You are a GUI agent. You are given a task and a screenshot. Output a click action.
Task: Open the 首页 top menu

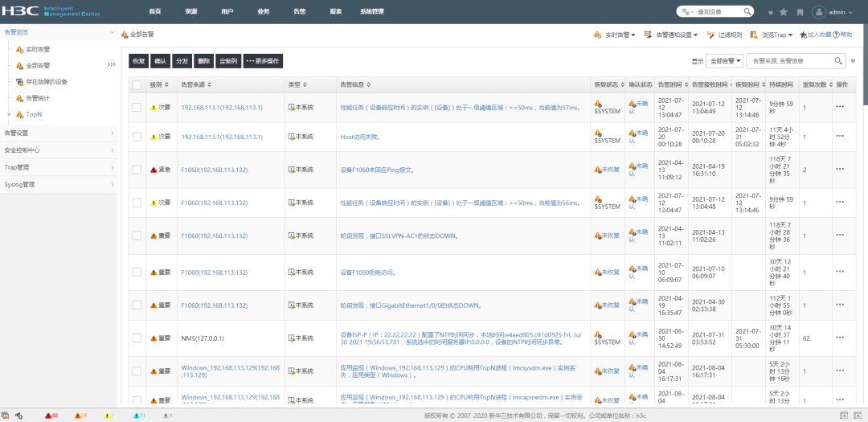(155, 11)
